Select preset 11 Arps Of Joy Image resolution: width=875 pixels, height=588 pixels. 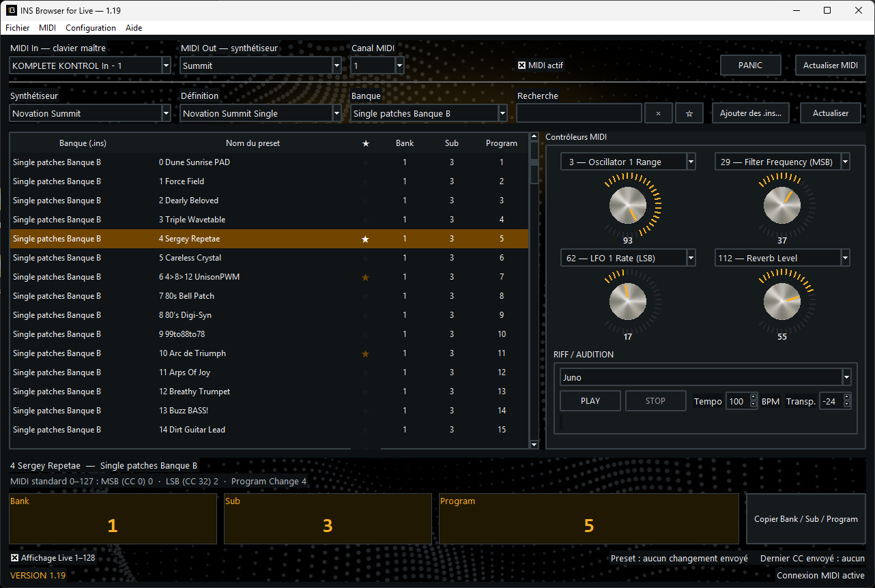pos(270,372)
